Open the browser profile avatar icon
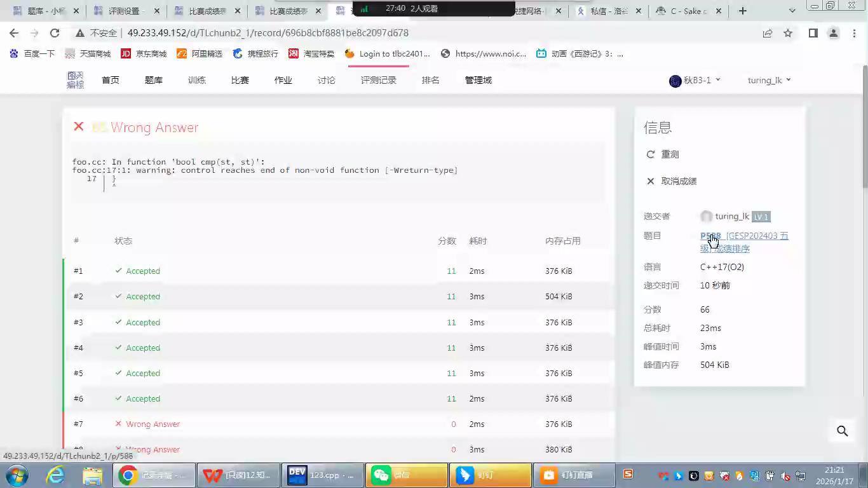This screenshot has width=868, height=488. 833,33
